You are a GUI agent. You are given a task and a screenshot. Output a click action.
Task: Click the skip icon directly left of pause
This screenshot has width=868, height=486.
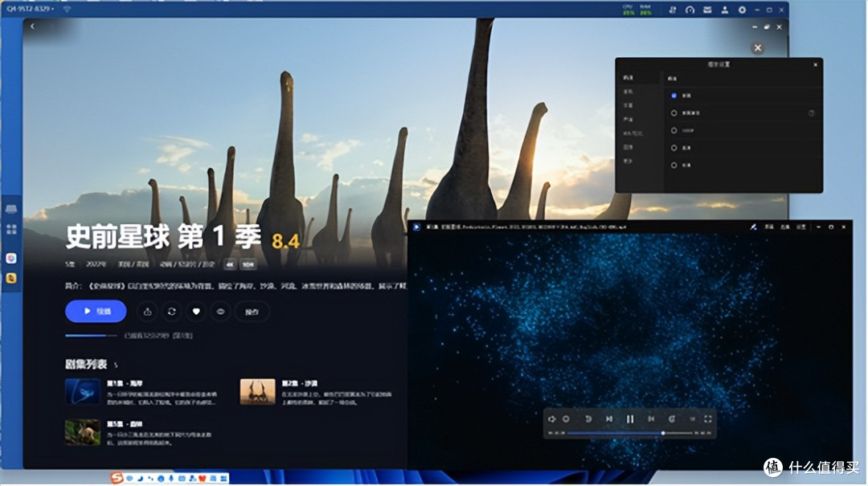609,419
